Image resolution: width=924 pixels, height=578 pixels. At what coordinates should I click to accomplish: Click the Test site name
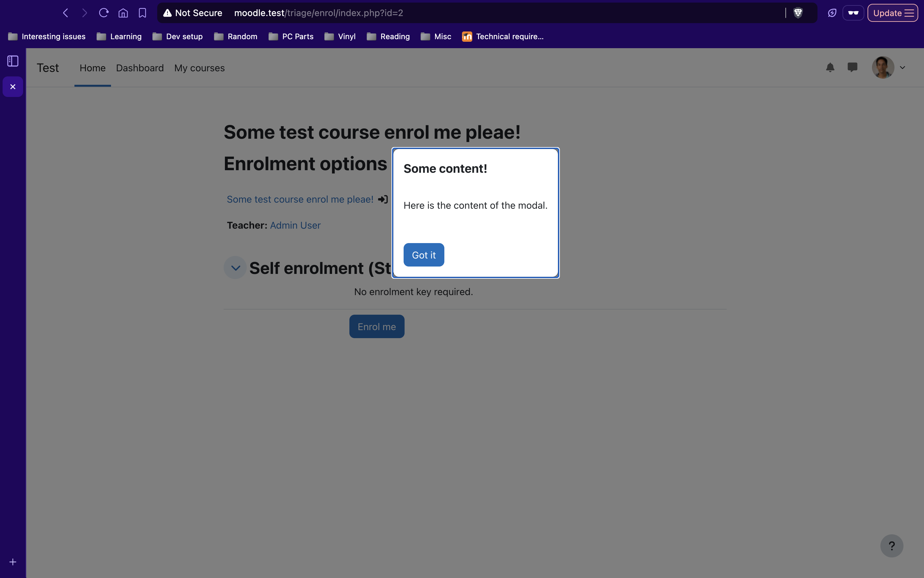pyautogui.click(x=48, y=68)
